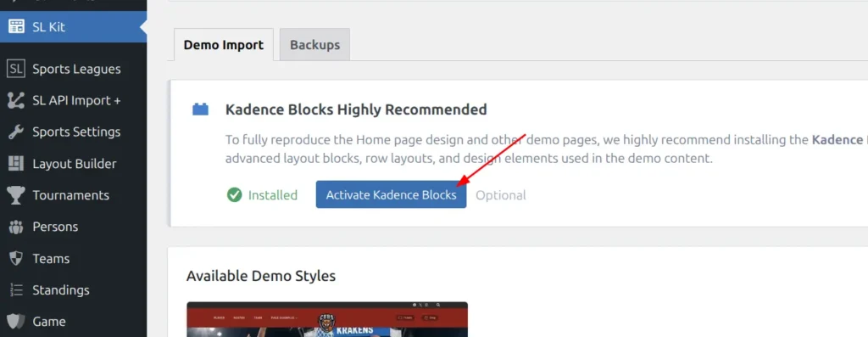Click the blue Kadence block icon

tap(200, 110)
